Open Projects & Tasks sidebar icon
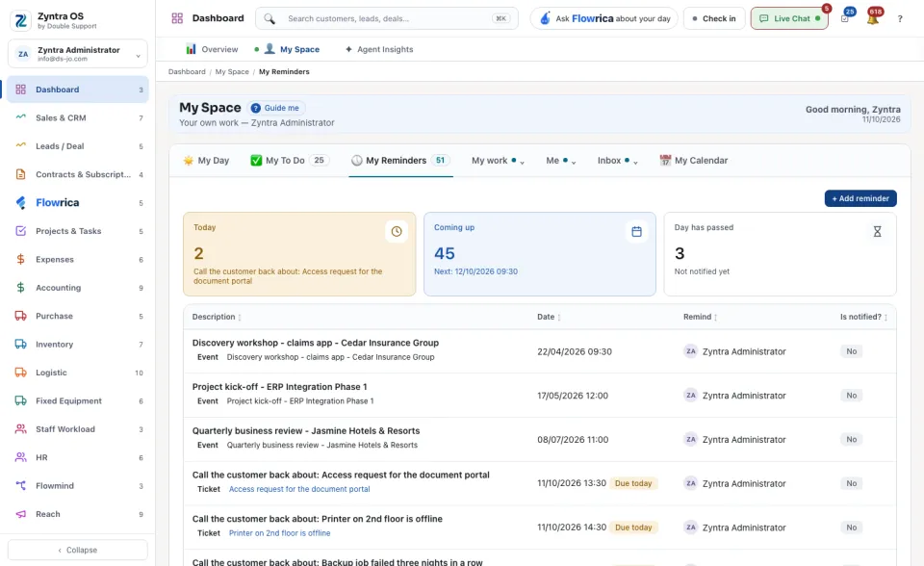Viewport: 924px width, 566px height. [x=20, y=231]
